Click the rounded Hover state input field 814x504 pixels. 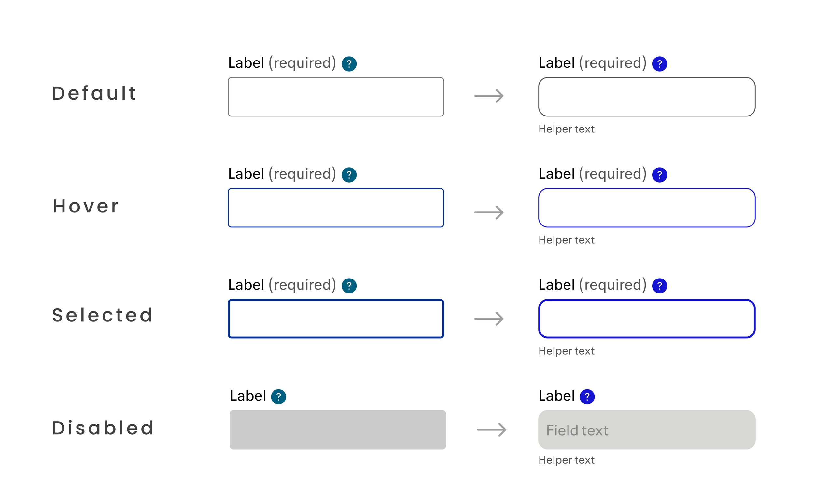pyautogui.click(x=646, y=208)
